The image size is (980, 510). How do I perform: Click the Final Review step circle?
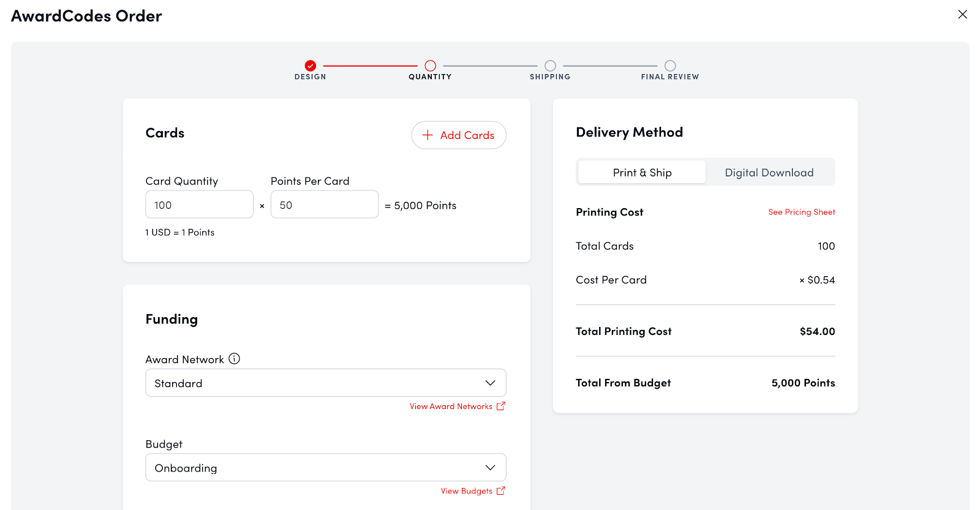pos(670,66)
